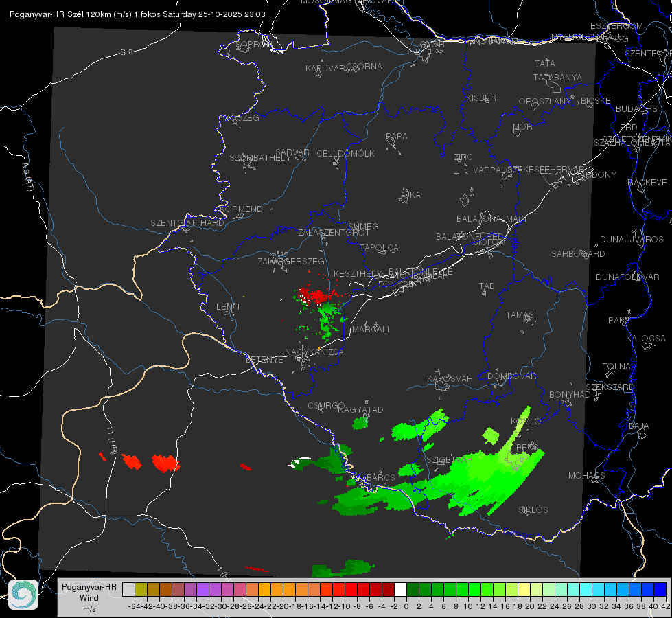Click the MARCALI town label
The image size is (672, 618).
[x=371, y=330]
